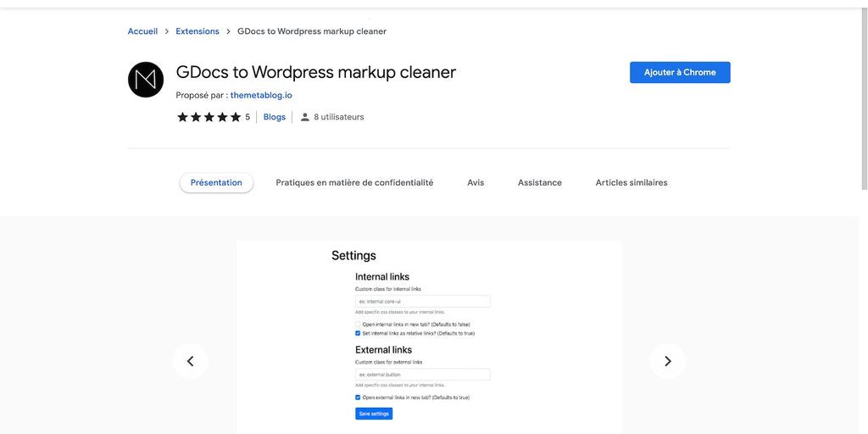Click the External links heading
The height and width of the screenshot is (434, 868).
click(384, 350)
